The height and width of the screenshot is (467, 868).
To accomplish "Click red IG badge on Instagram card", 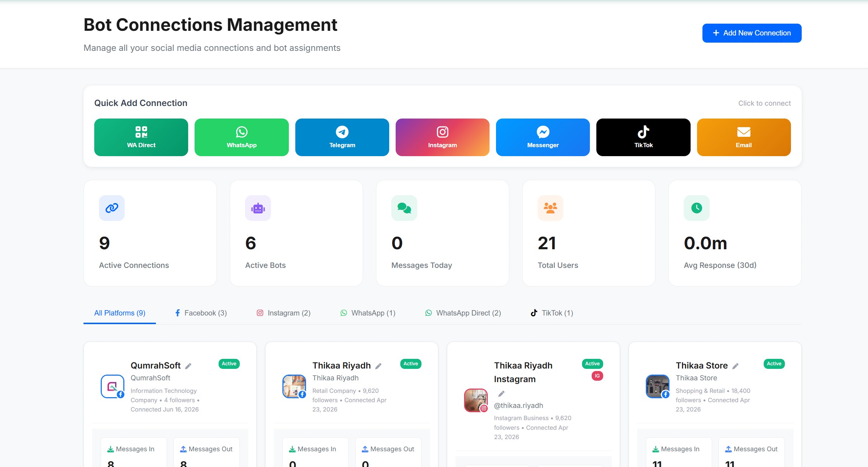I will pos(597,376).
